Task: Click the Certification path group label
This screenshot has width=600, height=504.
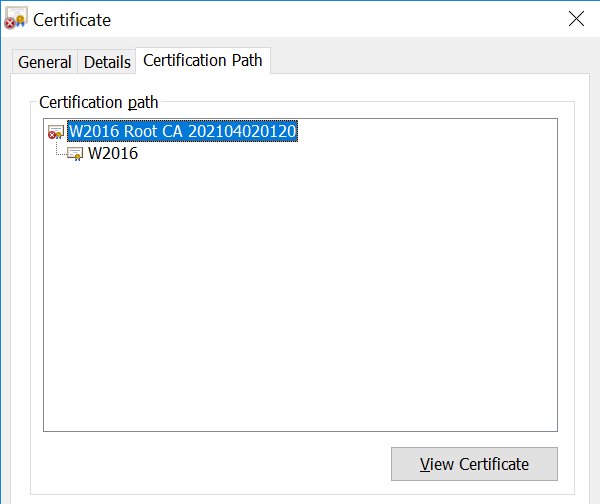Action: [98, 102]
